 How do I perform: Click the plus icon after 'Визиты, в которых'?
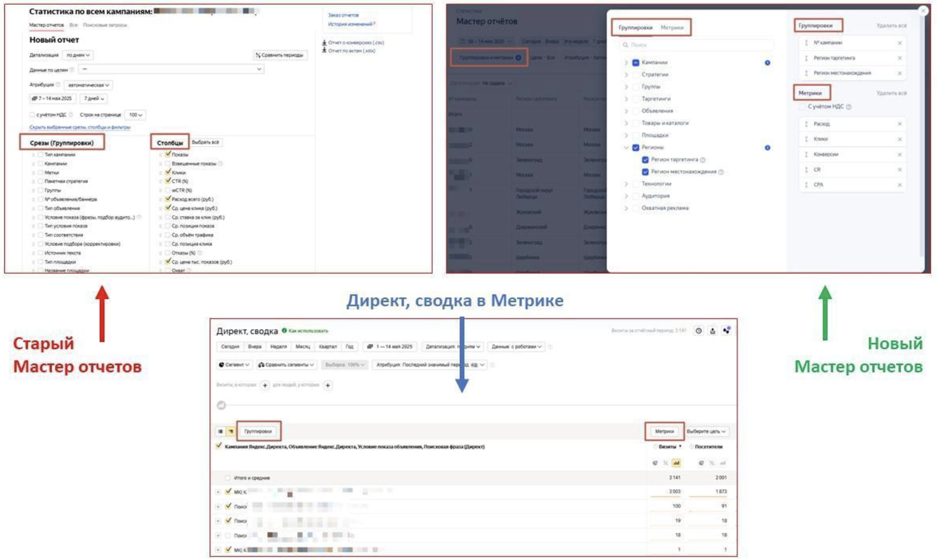(x=265, y=385)
